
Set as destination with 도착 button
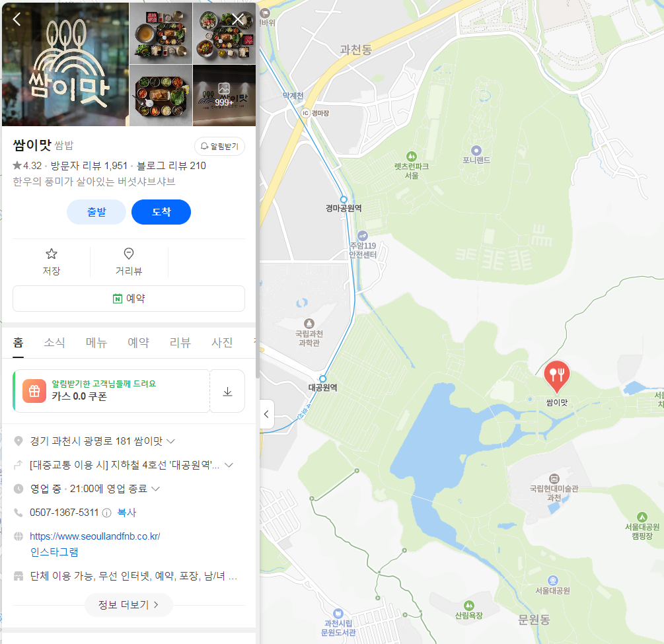pos(161,212)
